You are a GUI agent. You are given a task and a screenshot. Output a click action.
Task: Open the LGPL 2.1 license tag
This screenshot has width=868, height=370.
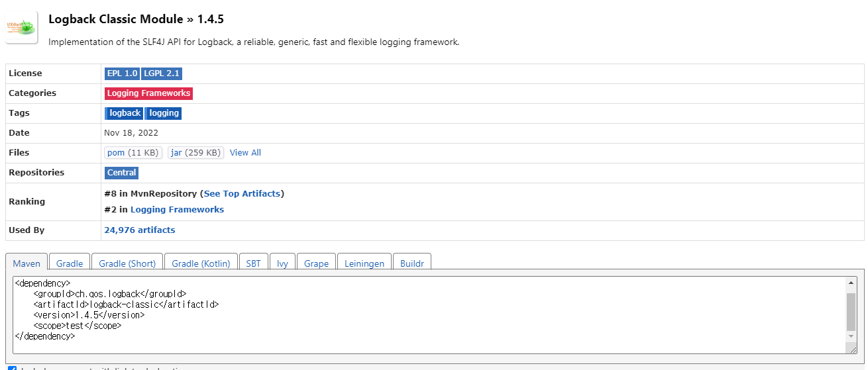click(x=162, y=73)
